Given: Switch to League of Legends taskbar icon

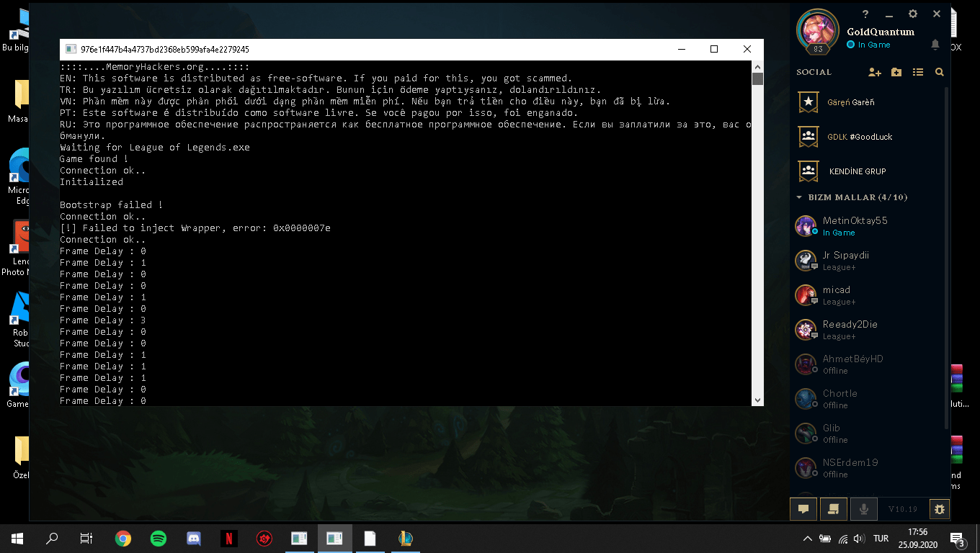Looking at the screenshot, I should [406, 539].
